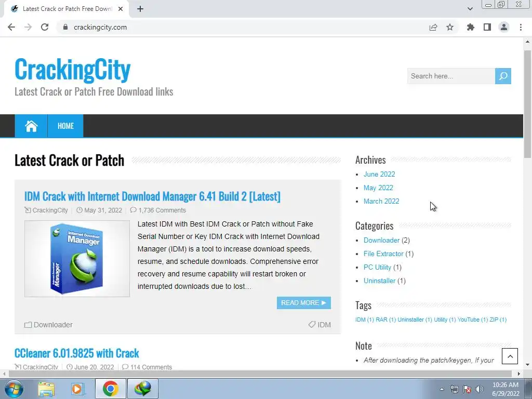Viewport: 532px width, 399px height.
Task: Open the May 2022 archive
Action: (x=378, y=188)
